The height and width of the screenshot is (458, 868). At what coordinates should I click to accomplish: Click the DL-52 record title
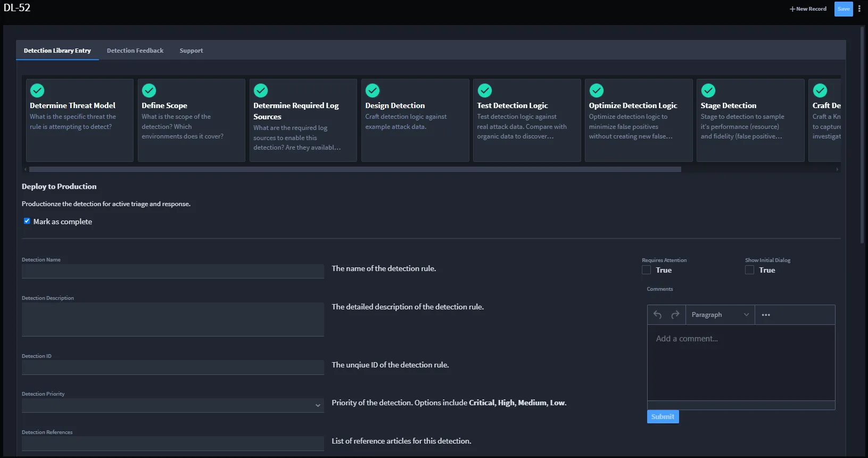pyautogui.click(x=17, y=7)
